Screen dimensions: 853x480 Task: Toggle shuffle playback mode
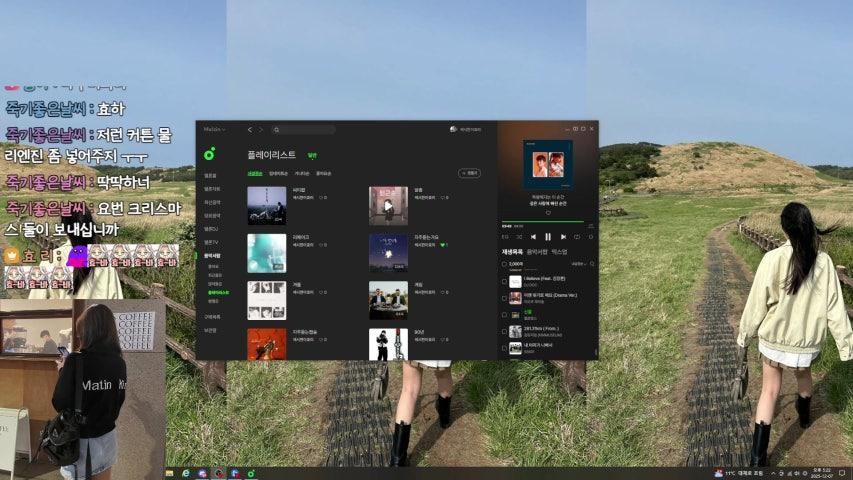click(x=519, y=237)
